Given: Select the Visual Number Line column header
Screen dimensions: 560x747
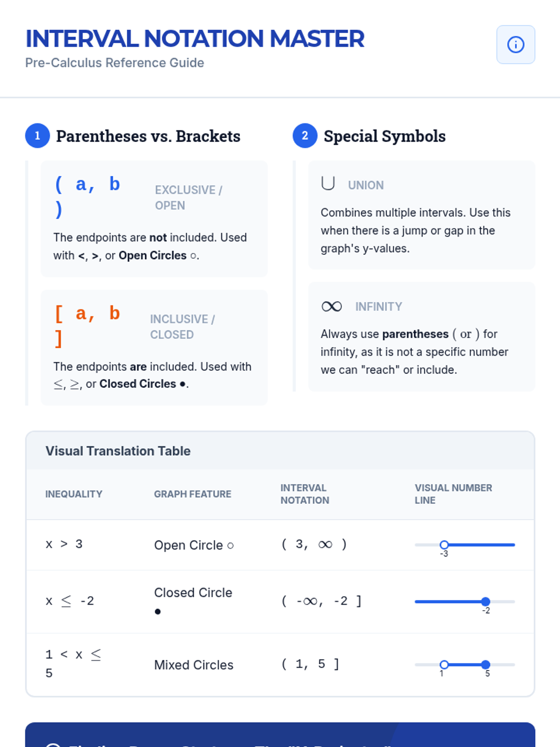Looking at the screenshot, I should [453, 494].
